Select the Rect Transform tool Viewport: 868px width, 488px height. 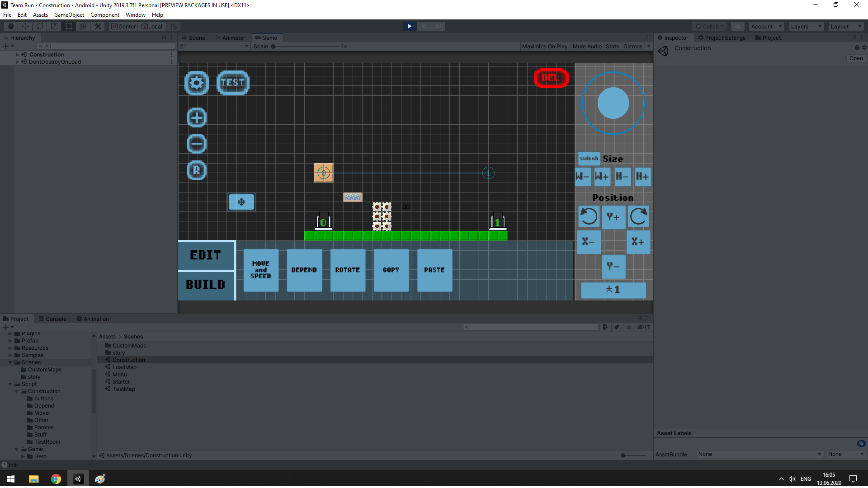point(69,26)
